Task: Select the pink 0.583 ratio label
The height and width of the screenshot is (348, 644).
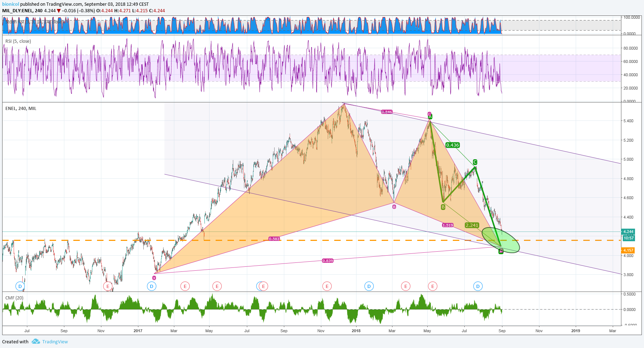Action: (274, 239)
